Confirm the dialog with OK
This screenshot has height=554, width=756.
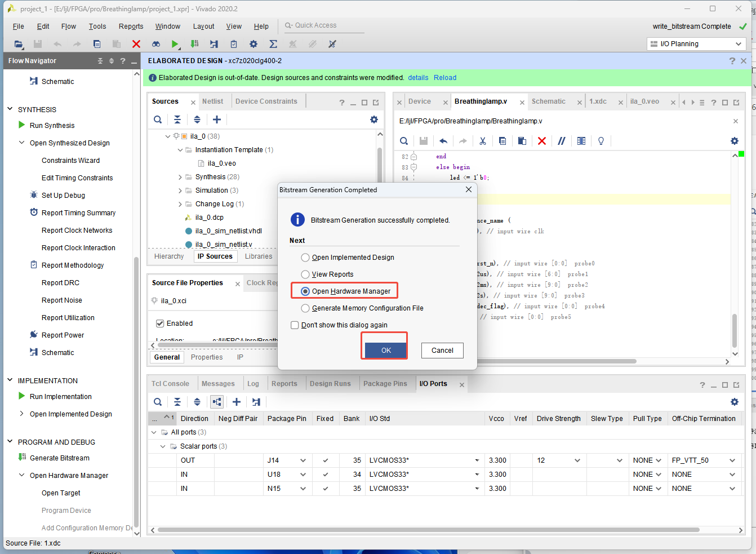(x=386, y=351)
